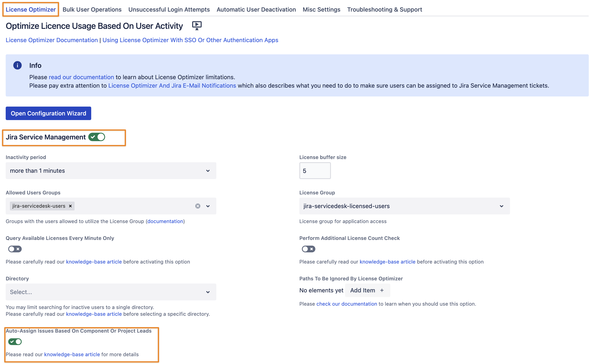Click the jira-servicedesk-users tag label
Image resolution: width=605 pixels, height=364 pixels.
39,206
